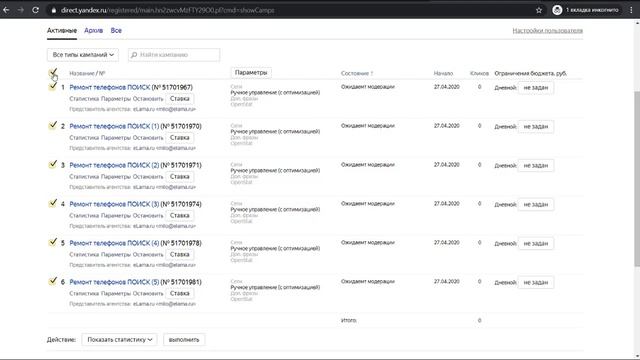Click the site lock icon in address bar
The height and width of the screenshot is (360, 640).
[53, 10]
